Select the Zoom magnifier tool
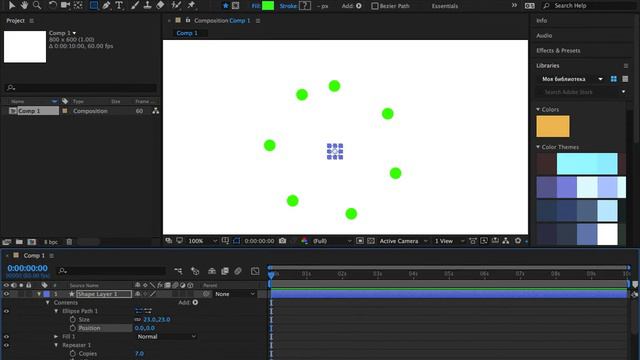This screenshot has height=360, width=640. (37, 5)
